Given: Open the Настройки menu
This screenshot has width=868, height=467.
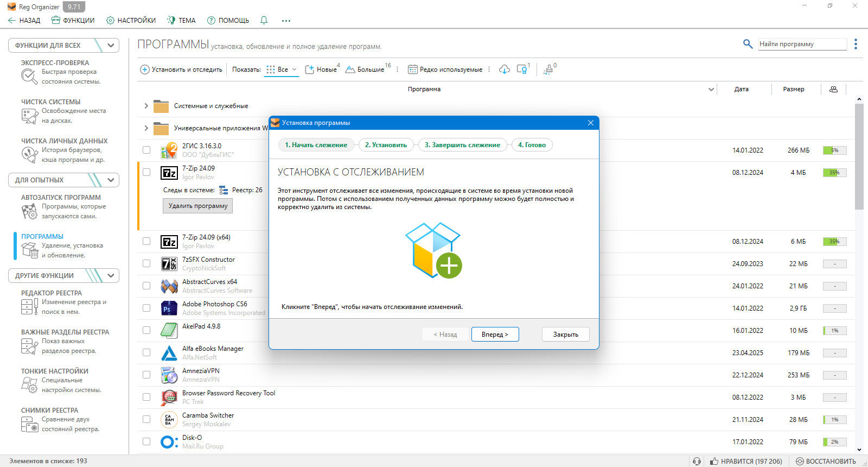Looking at the screenshot, I should pyautogui.click(x=131, y=20).
